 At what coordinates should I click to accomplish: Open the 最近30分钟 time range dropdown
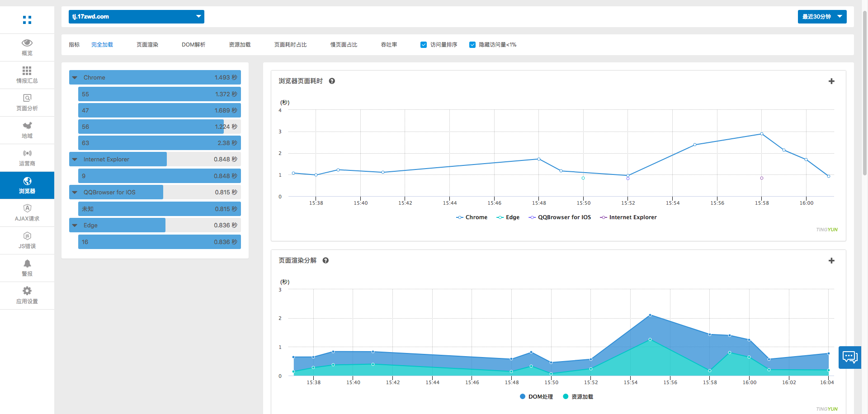[822, 17]
